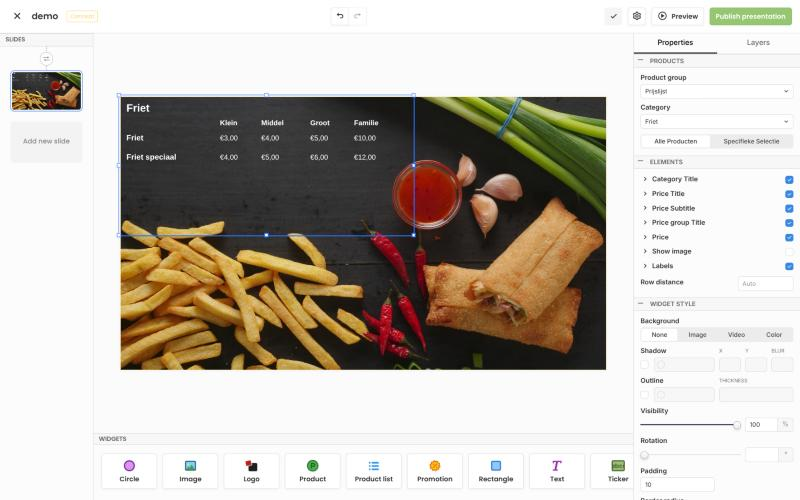Screen dimensions: 800x500
Task: Enable the Outline checkbox
Action: [644, 394]
